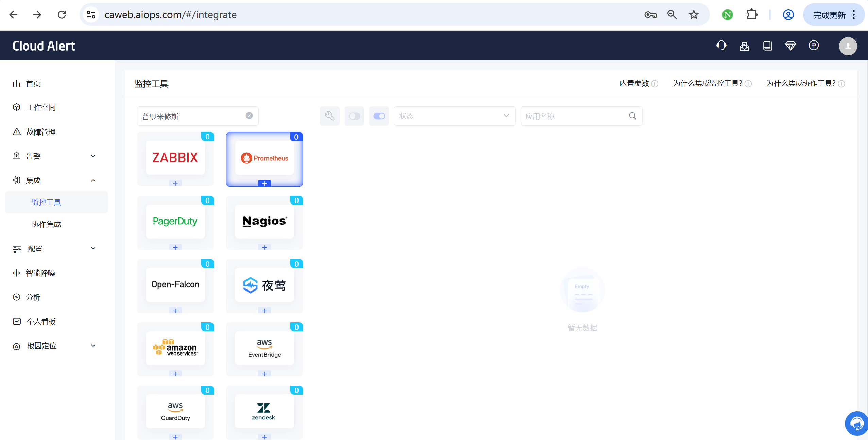Viewport: 868px width, 440px height.
Task: Click the Cloud Alert logo
Action: click(44, 46)
